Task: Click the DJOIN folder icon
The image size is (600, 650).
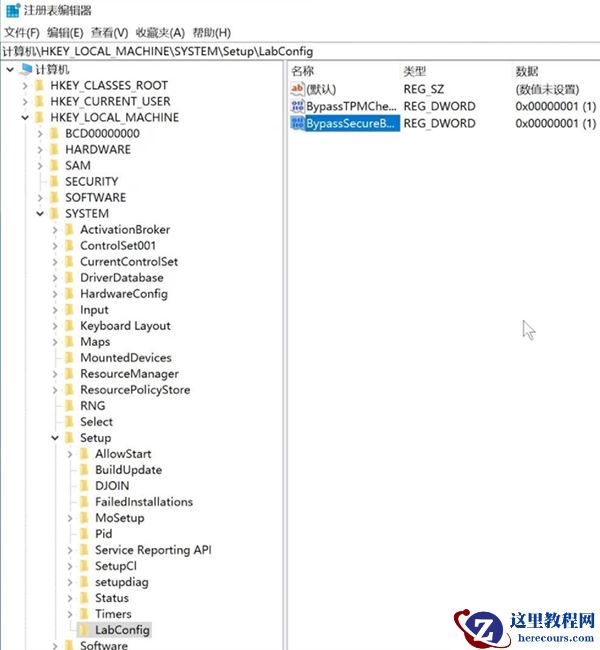Action: pos(84,486)
